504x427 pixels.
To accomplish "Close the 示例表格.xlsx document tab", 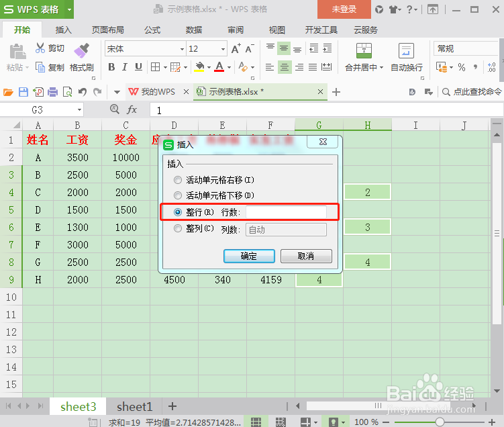I will pyautogui.click(x=320, y=92).
